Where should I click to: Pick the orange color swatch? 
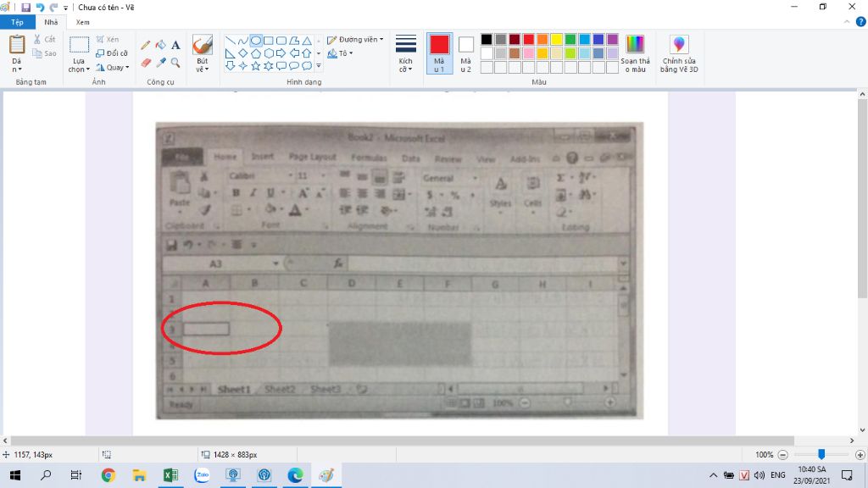click(x=542, y=39)
